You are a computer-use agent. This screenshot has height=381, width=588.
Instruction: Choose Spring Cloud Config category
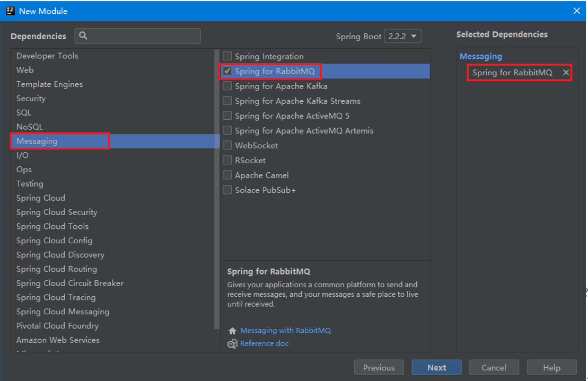click(x=112, y=241)
